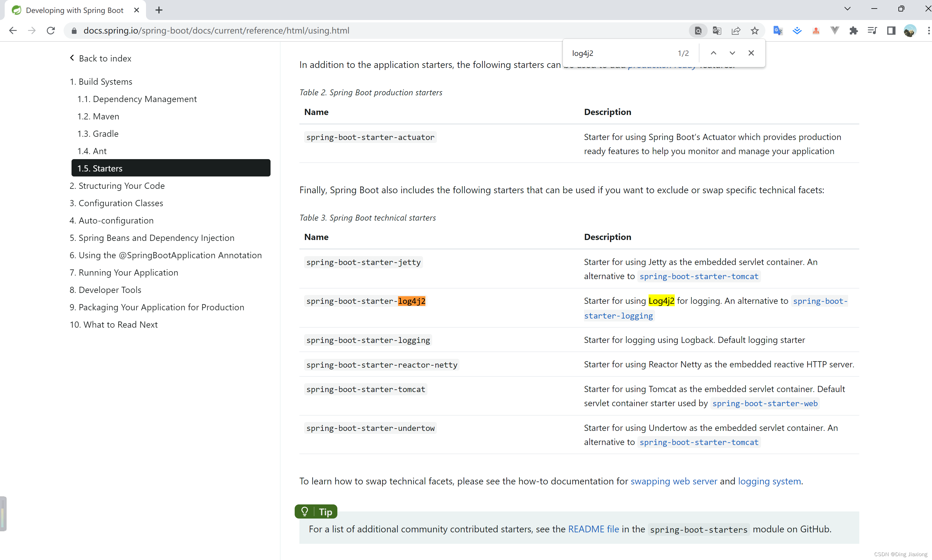This screenshot has width=932, height=560.
Task: Follow spring-boot-starter-tomcat link in jetty row
Action: (699, 276)
